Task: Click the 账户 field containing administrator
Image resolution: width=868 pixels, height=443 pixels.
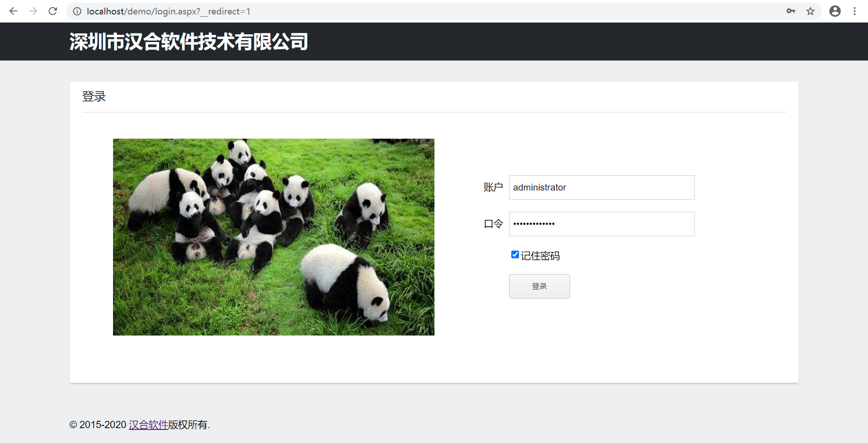Action: coord(601,187)
